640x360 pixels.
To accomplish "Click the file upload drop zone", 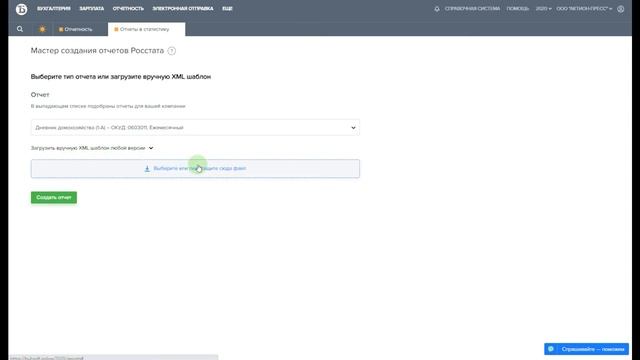I will [195, 169].
